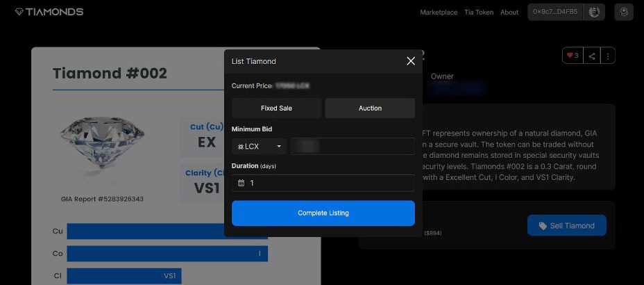Click wallet address 0x9c7...D4FB5
This screenshot has height=285, width=644.
pos(555,12)
